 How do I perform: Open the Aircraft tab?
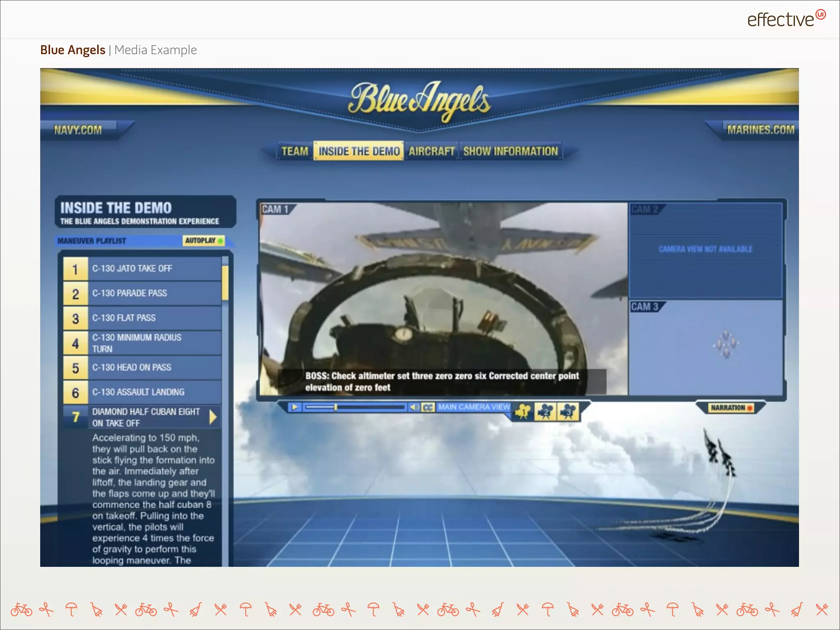(432, 151)
